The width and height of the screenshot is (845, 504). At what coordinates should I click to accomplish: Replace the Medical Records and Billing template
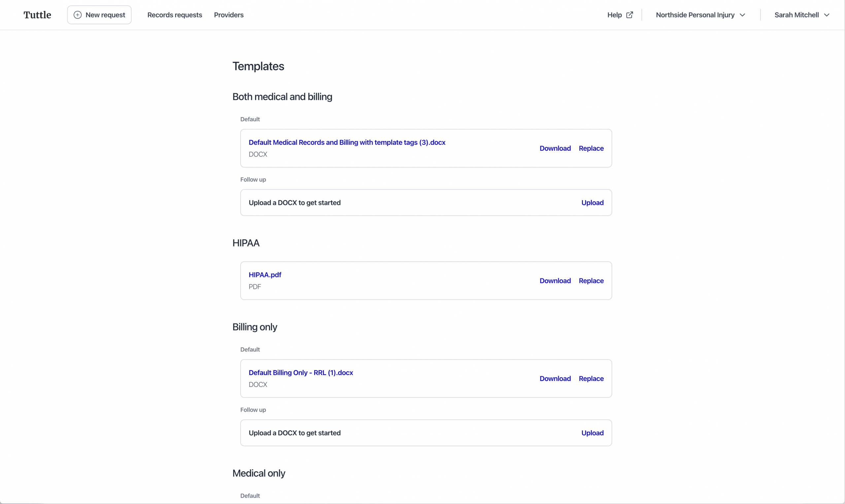(x=591, y=148)
